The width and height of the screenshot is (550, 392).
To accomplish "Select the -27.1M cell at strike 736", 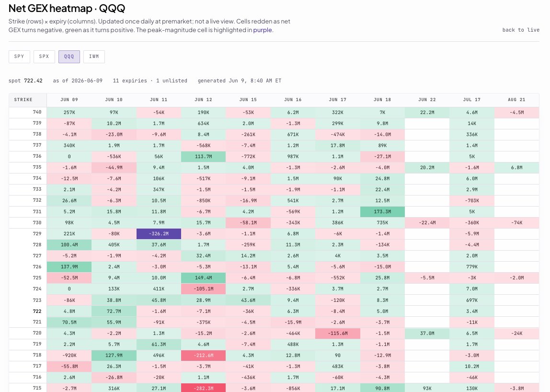I will [x=382, y=157].
